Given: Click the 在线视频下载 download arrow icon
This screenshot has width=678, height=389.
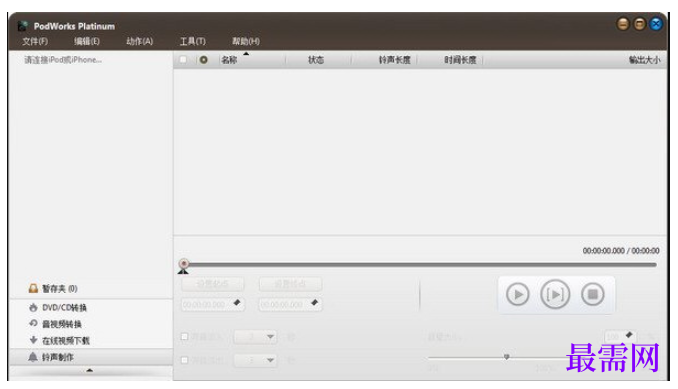Looking at the screenshot, I should [x=33, y=340].
